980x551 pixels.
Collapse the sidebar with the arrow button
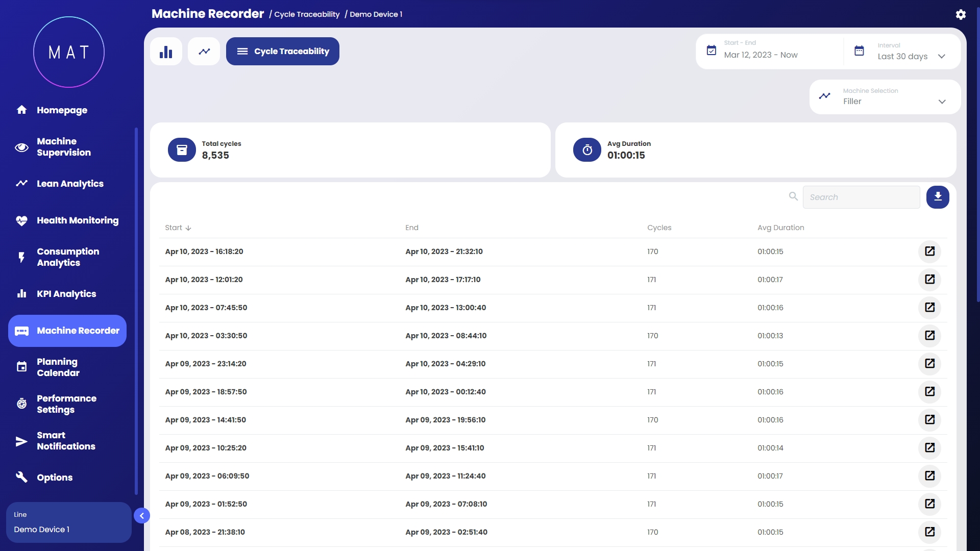coord(142,516)
